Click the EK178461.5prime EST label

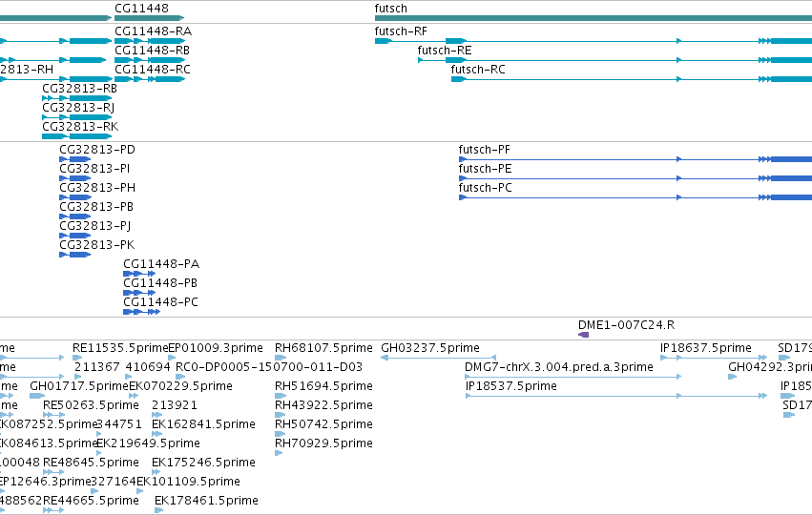[207, 501]
